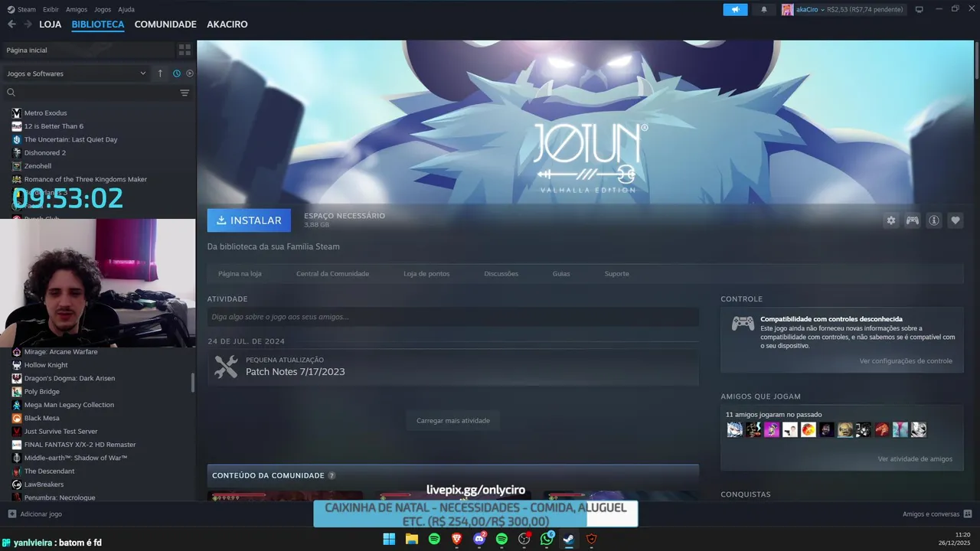The image size is (980, 551).
Task: Open the collections grid view icon
Action: point(185,50)
